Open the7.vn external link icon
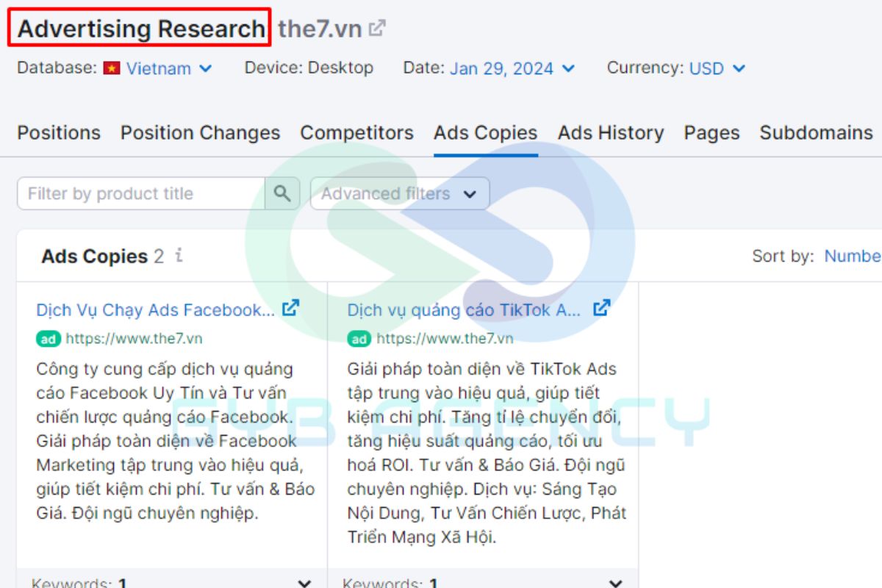Image resolution: width=882 pixels, height=588 pixels. coord(377,29)
